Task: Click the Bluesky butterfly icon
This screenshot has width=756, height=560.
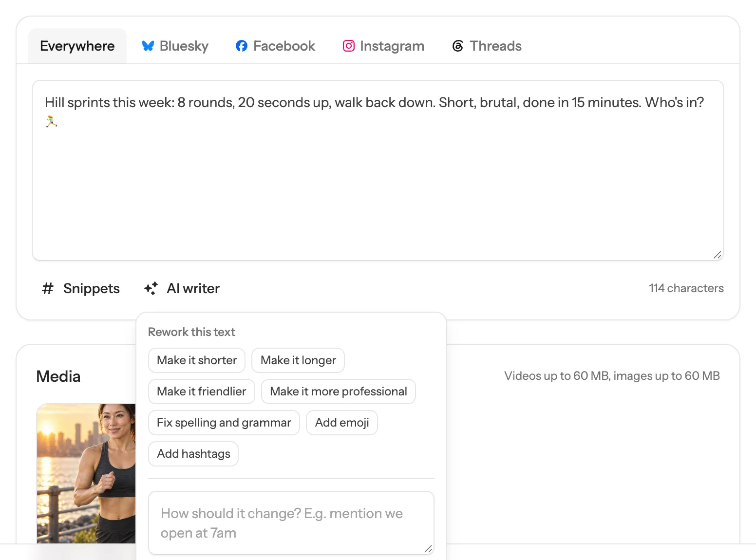Action: click(x=148, y=46)
